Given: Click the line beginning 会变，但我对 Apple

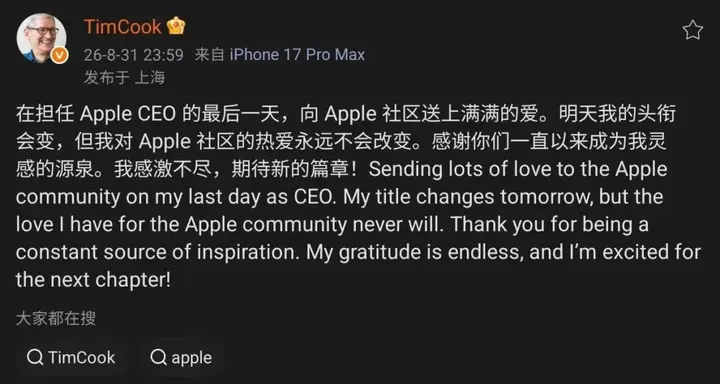Looking at the screenshot, I should (341, 141).
